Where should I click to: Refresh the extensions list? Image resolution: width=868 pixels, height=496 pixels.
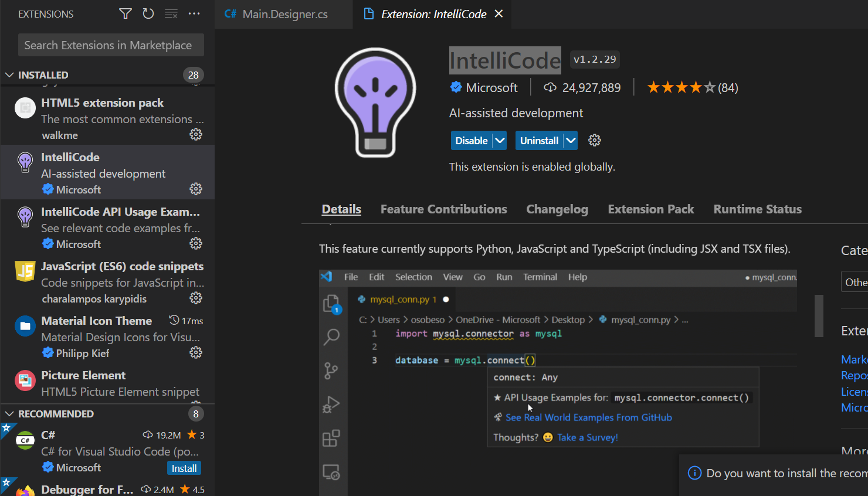(x=148, y=13)
